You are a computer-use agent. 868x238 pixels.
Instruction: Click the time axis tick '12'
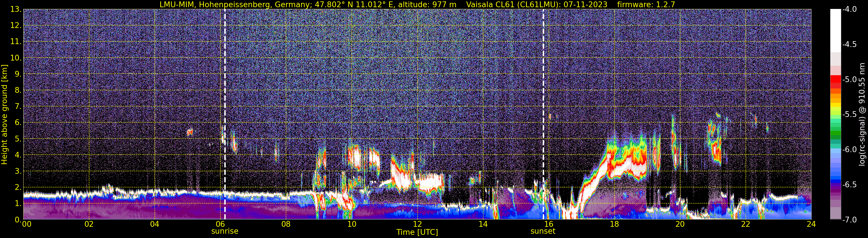417,224
